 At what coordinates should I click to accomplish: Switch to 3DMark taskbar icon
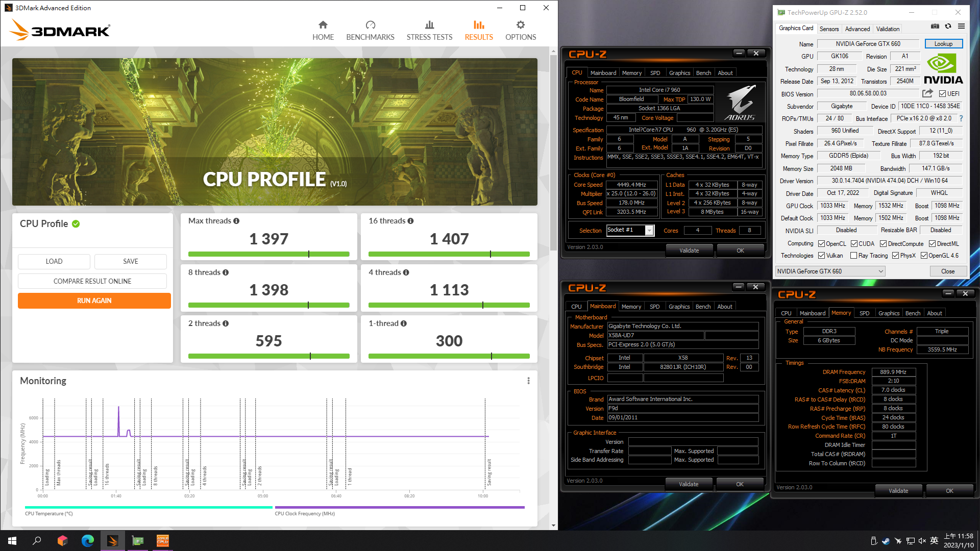[113, 541]
